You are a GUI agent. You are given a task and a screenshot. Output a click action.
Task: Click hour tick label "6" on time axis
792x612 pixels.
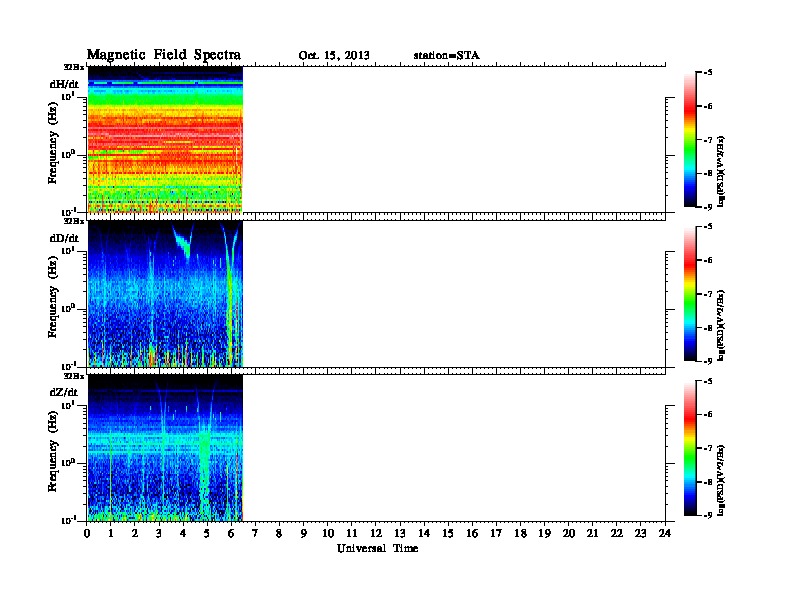click(x=231, y=534)
